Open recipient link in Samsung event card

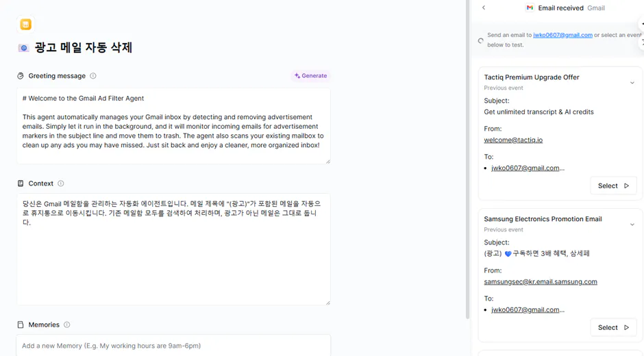525,309
